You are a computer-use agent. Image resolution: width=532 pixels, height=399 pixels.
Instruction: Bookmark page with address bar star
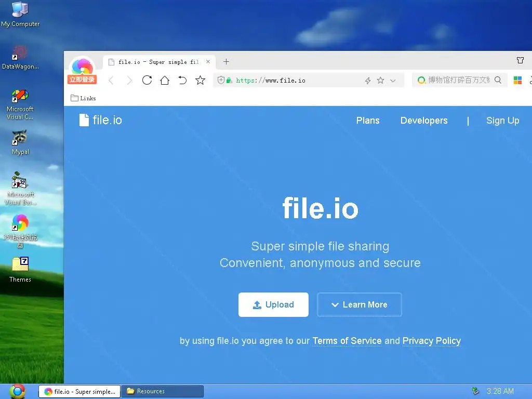(380, 81)
